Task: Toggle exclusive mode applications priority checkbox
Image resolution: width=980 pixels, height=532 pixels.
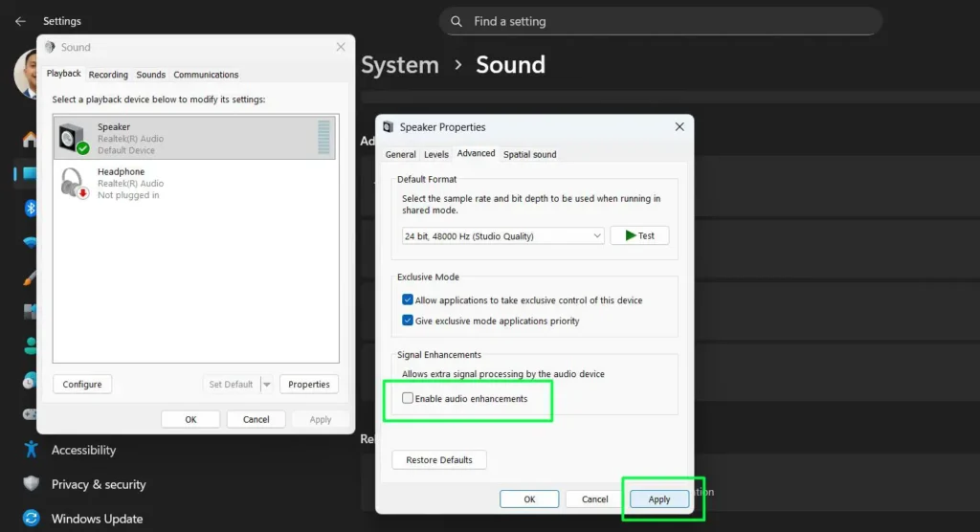Action: [x=408, y=321]
